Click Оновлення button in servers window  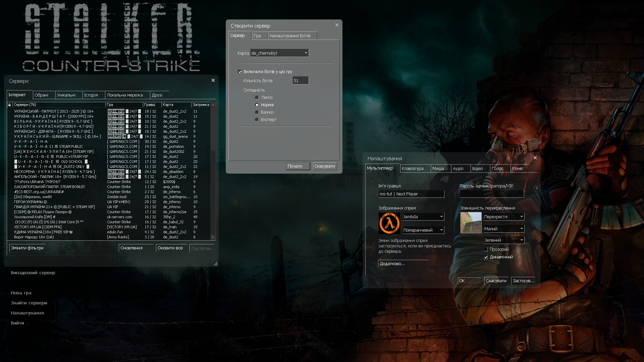136,248
